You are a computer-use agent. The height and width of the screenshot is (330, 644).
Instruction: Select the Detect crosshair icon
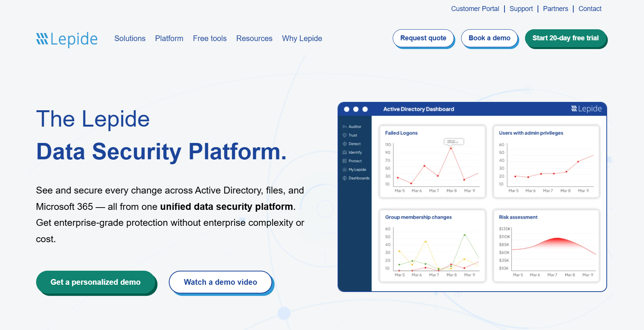344,144
